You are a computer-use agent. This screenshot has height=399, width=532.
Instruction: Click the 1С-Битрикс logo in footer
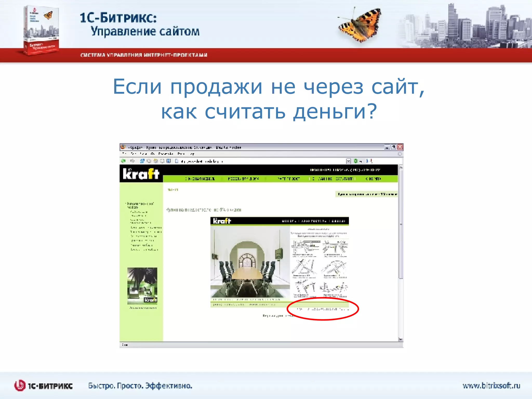click(x=43, y=386)
